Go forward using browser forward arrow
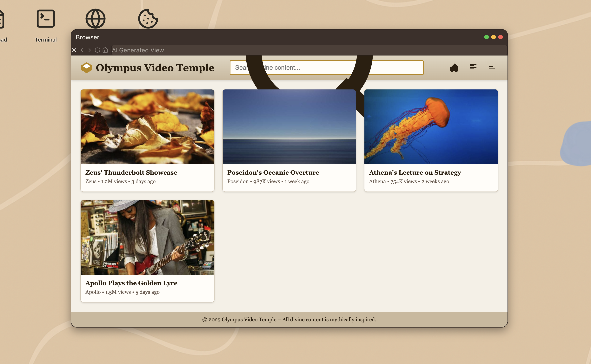Image resolution: width=591 pixels, height=364 pixels. (x=90, y=50)
